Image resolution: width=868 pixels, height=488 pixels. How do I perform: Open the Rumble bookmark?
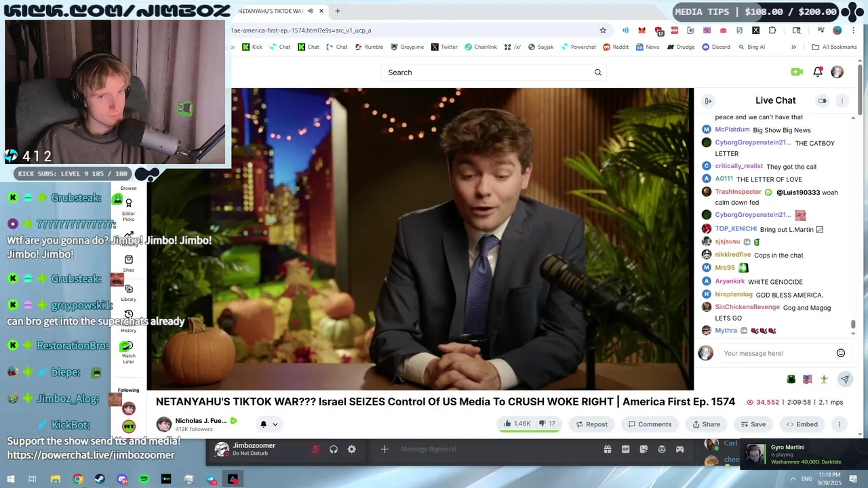point(369,47)
